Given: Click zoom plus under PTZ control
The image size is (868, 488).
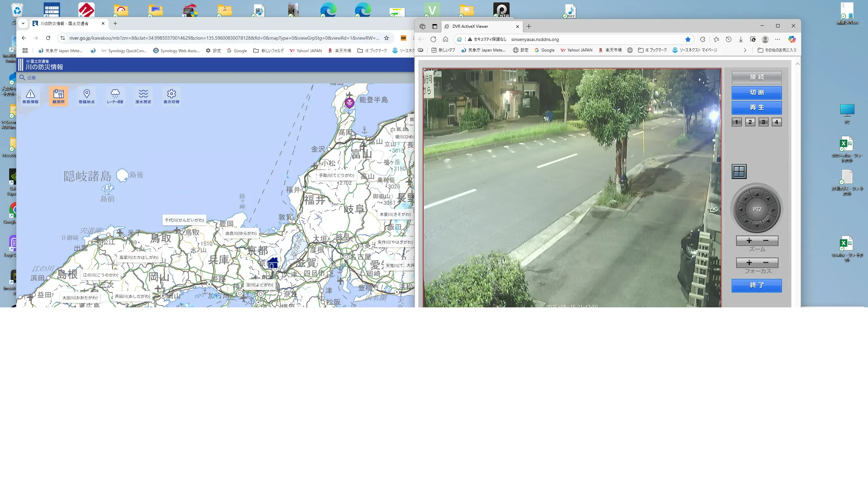Looking at the screenshot, I should (749, 241).
